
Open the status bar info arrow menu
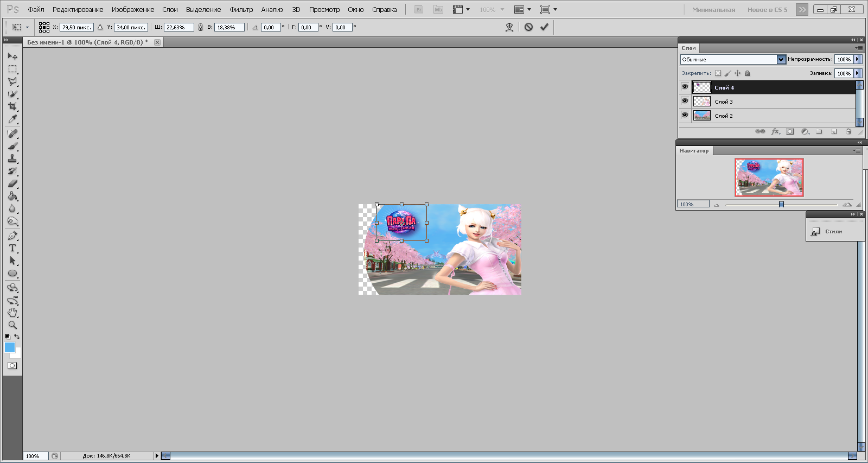(157, 456)
